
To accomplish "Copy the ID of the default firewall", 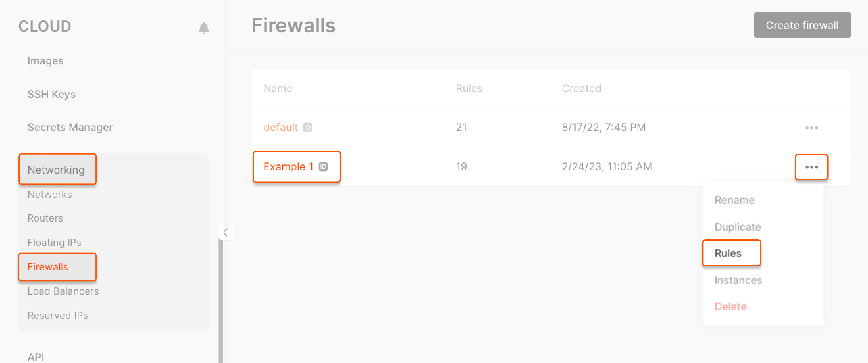I will (307, 127).
